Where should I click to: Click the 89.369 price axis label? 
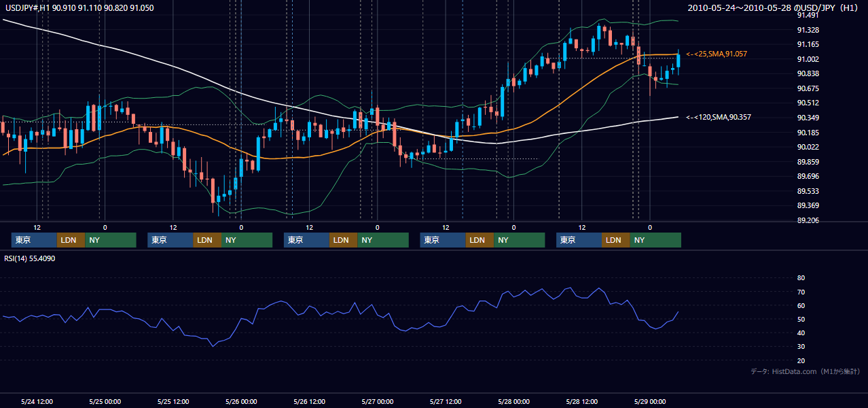click(808, 205)
